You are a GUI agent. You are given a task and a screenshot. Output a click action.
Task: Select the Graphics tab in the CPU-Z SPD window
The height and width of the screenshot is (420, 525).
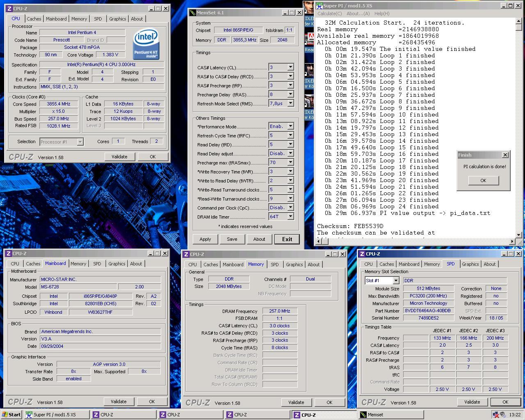pos(470,264)
